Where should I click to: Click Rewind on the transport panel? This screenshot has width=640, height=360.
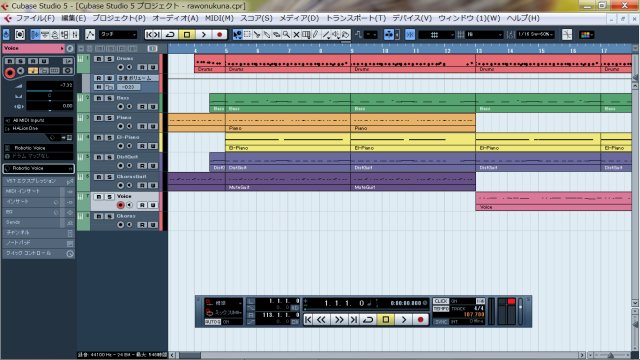point(321,320)
